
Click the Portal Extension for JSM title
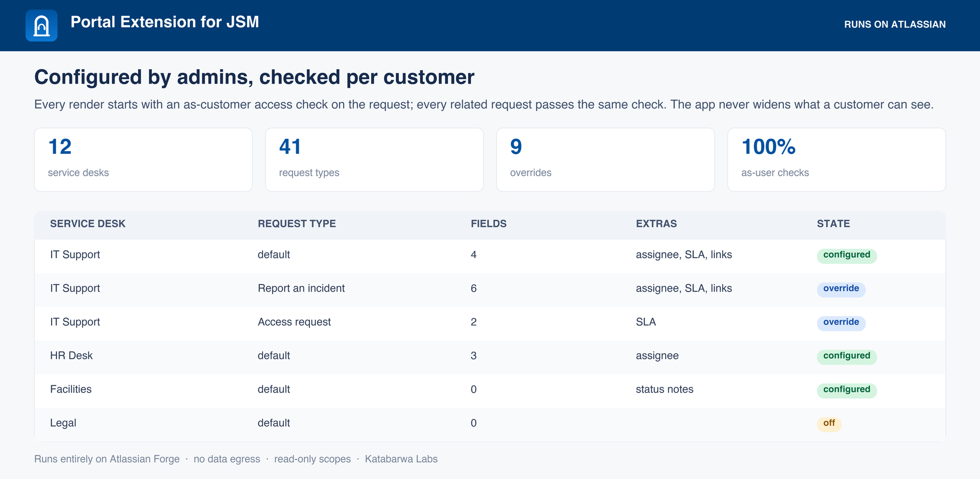pos(165,22)
